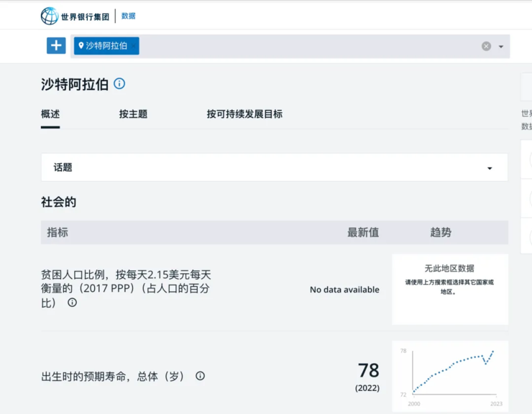Switch to the 概述 tab

pyautogui.click(x=50, y=114)
